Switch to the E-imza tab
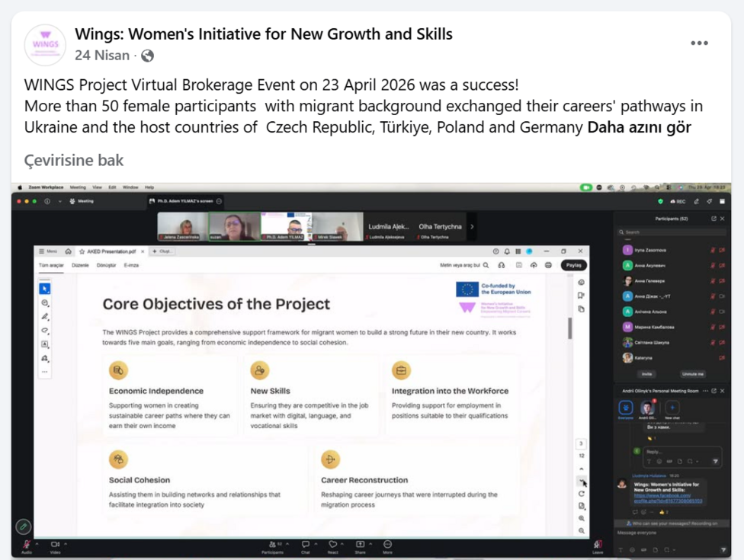 (131, 265)
